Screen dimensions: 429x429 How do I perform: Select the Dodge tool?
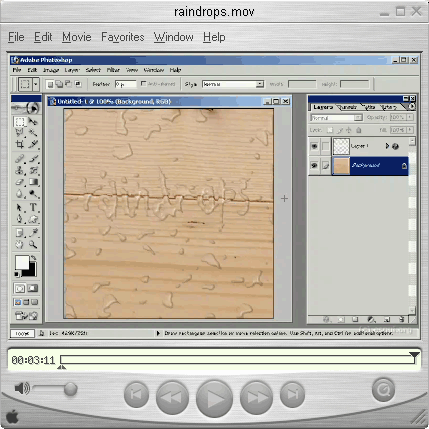tap(33, 193)
